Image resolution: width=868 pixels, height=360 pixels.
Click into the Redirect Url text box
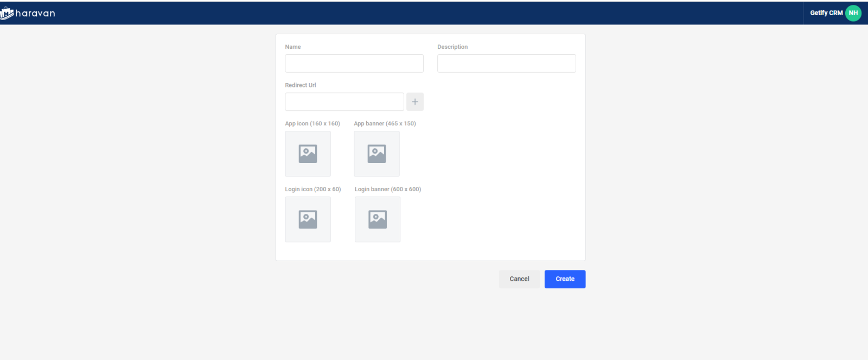(x=344, y=102)
